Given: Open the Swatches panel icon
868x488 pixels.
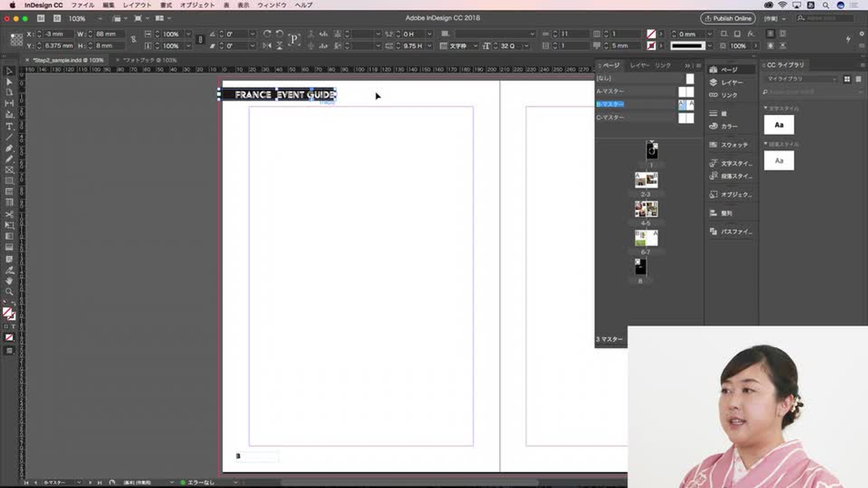Looking at the screenshot, I should [731, 145].
